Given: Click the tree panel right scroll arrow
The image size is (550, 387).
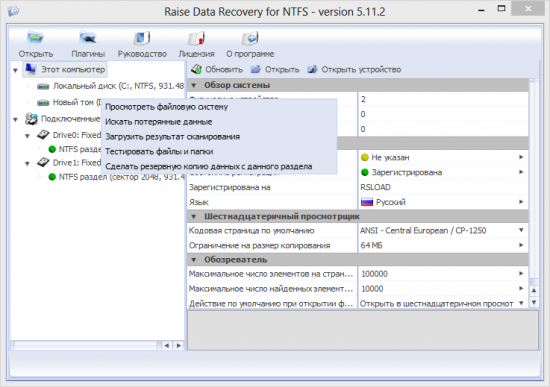Looking at the screenshot, I should (179, 346).
